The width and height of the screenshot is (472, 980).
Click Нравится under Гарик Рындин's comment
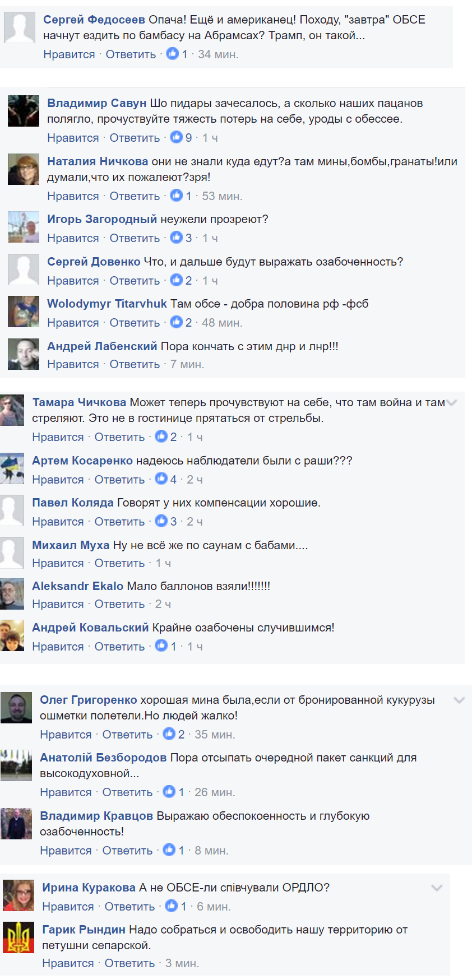click(68, 963)
